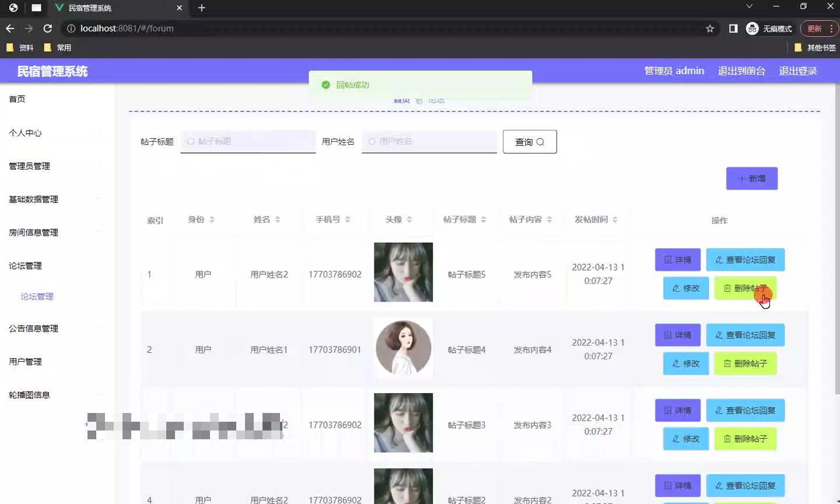Click 查看论坛回复 for 帖子标题4
The width and height of the screenshot is (840, 504).
pos(745,335)
